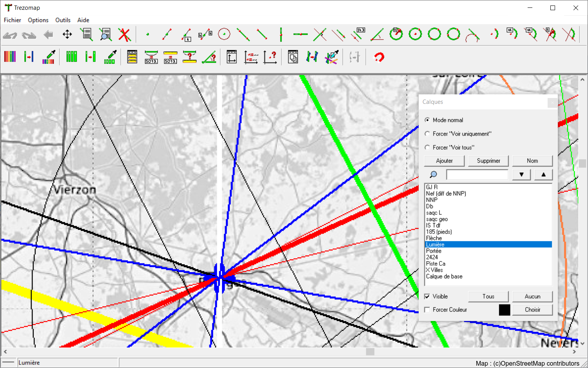588x368 pixels.
Task: Click the red X delete object tool
Action: (124, 34)
